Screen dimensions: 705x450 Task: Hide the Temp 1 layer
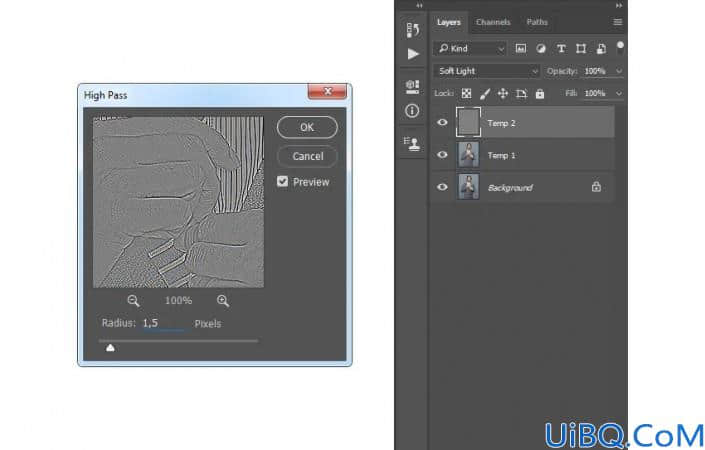tap(442, 155)
